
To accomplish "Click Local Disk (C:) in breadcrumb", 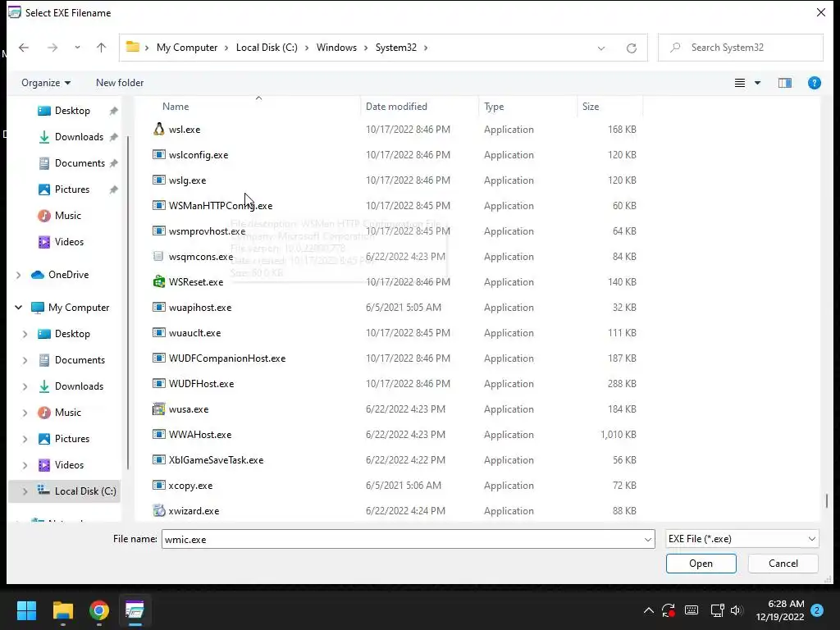I will [267, 48].
